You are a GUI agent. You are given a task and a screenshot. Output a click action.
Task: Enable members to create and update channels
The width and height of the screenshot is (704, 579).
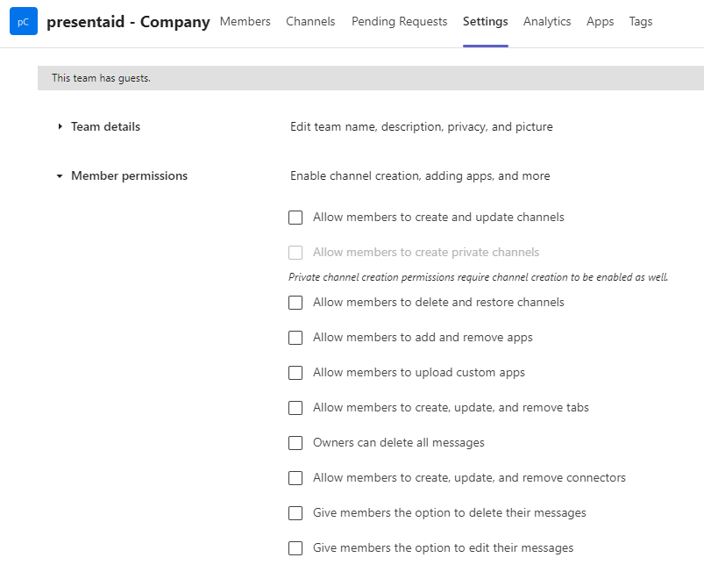pyautogui.click(x=295, y=217)
